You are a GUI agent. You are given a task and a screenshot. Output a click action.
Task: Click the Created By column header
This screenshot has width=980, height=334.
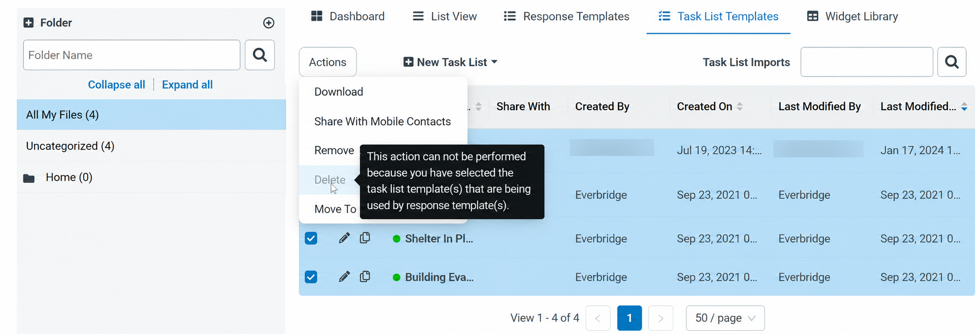pyautogui.click(x=602, y=106)
